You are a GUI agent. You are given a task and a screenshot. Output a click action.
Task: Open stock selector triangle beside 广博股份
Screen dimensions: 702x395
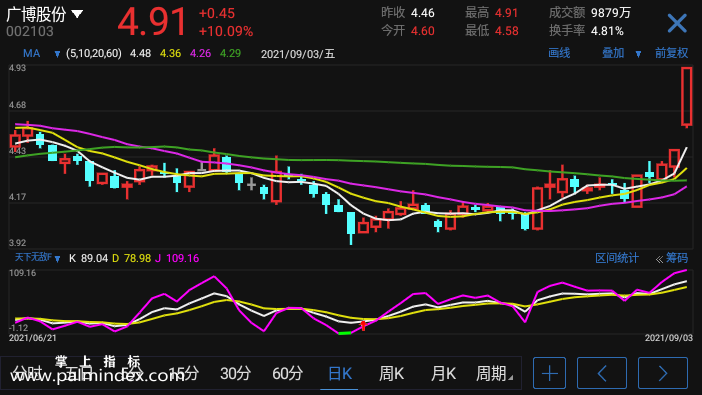click(77, 14)
